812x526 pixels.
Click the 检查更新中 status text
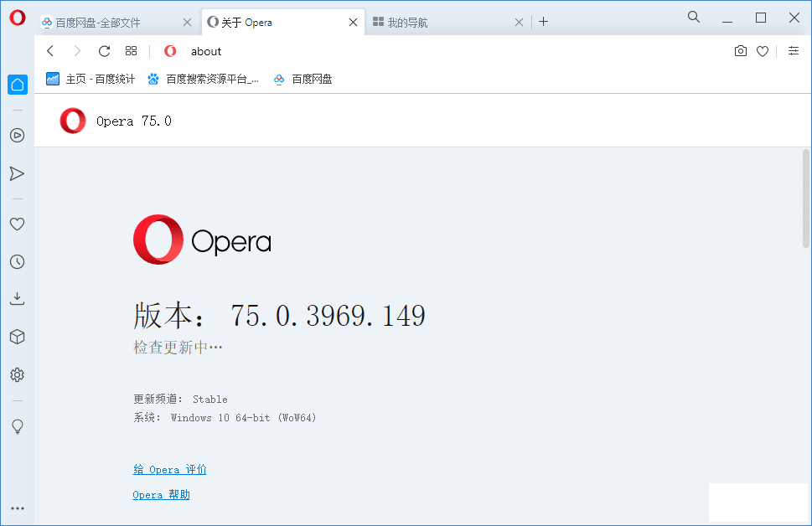click(x=178, y=347)
